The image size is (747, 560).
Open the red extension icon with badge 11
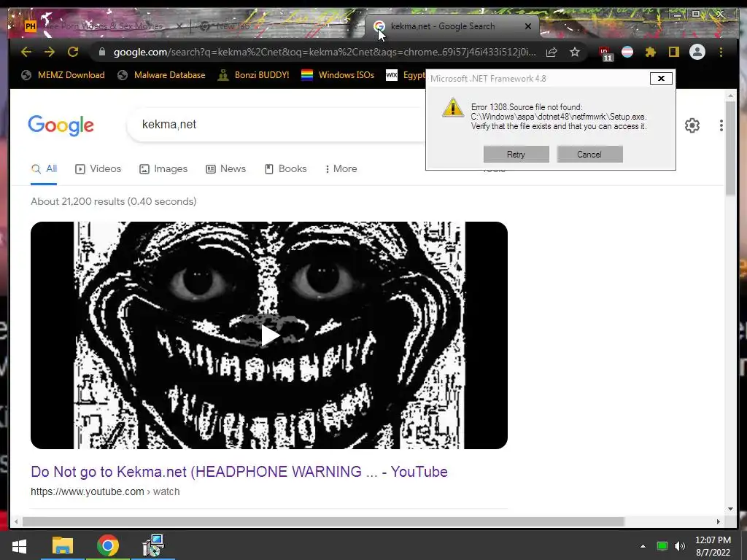click(605, 52)
